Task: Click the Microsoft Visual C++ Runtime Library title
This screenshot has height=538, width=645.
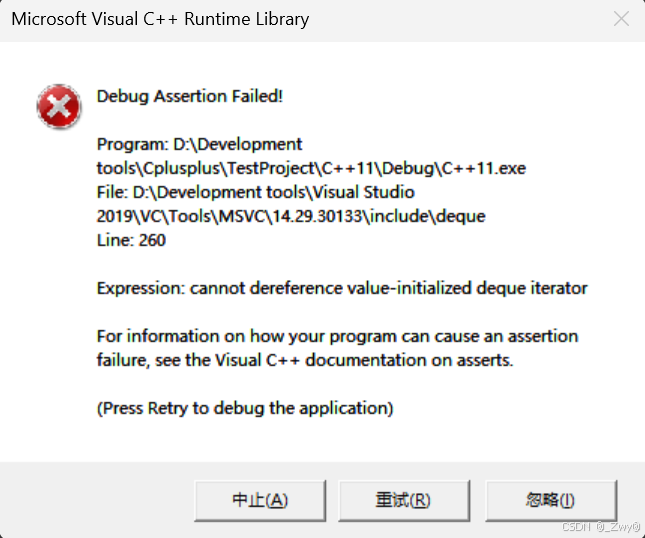Action: [160, 19]
